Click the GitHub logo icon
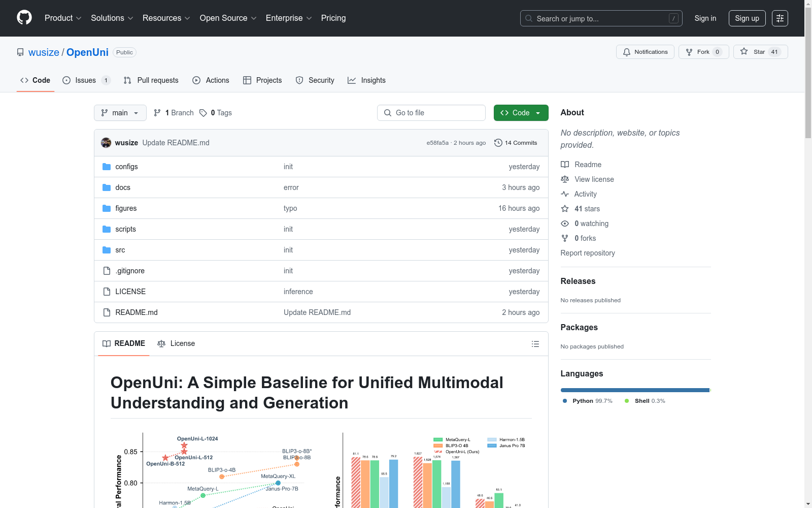This screenshot has height=508, width=812. (x=24, y=18)
